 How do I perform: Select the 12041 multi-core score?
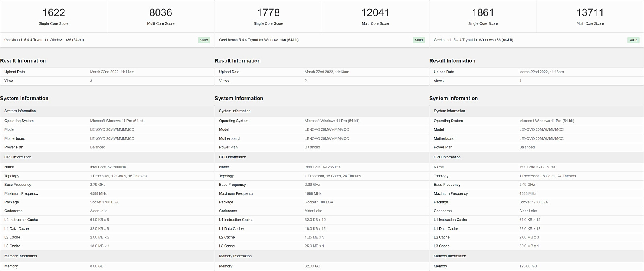375,13
